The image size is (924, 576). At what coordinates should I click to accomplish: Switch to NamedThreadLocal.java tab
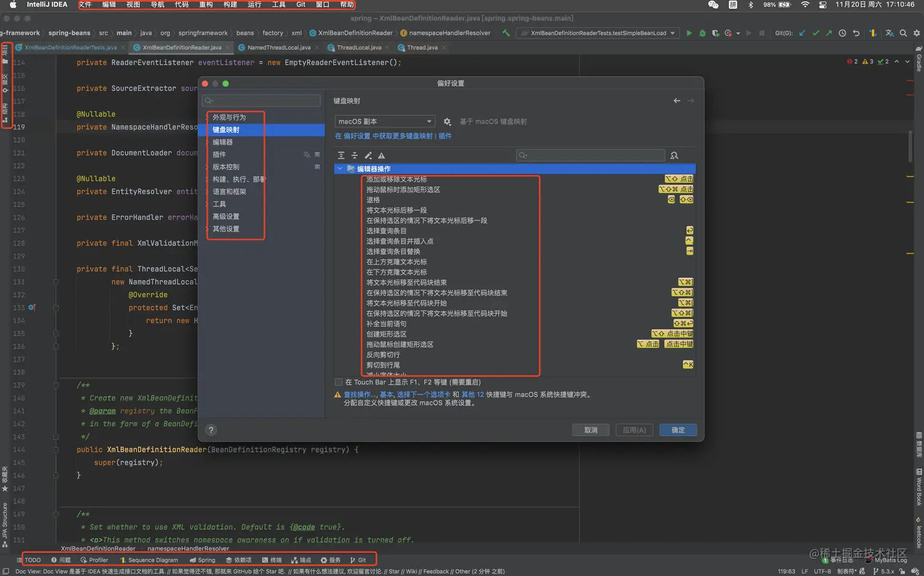pos(279,48)
